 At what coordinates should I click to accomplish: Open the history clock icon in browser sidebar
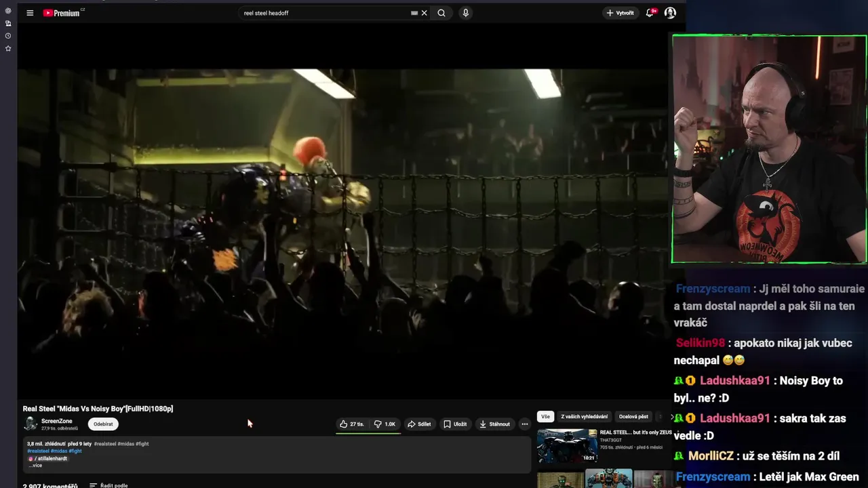[8, 36]
